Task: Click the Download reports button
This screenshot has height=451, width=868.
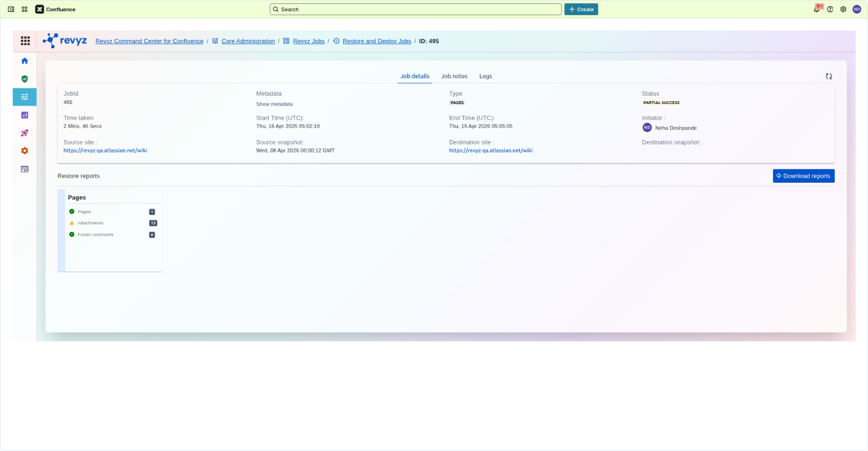Action: pos(803,176)
